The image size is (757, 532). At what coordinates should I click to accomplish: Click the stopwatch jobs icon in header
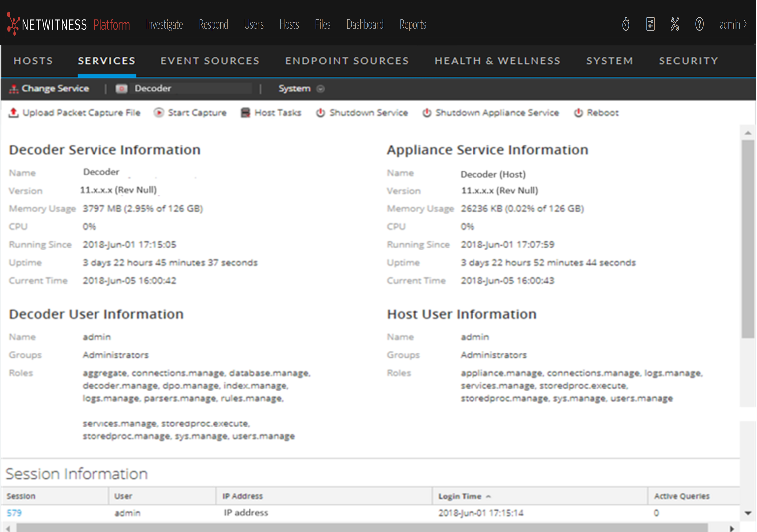[x=626, y=24]
